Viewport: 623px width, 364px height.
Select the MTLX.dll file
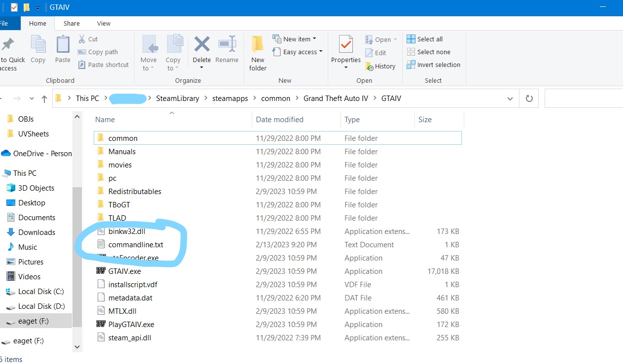(x=277, y=311)
